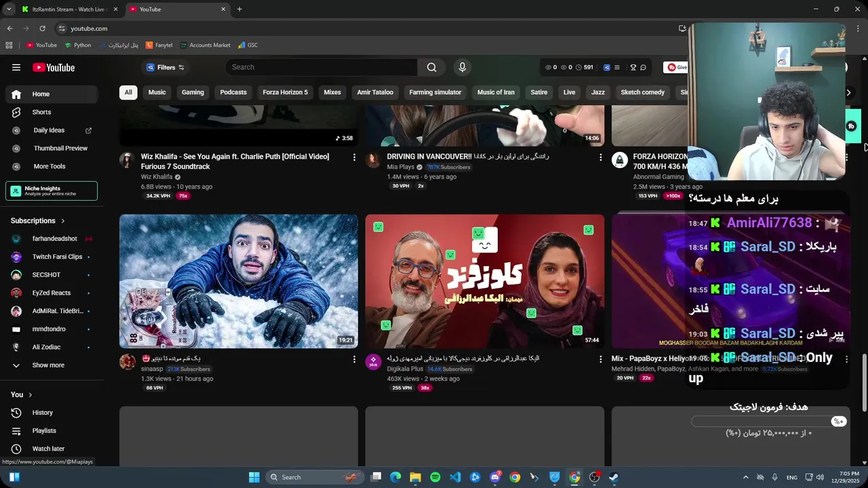The width and height of the screenshot is (868, 488).
Task: Open Spotify from the taskbar
Action: click(x=435, y=477)
